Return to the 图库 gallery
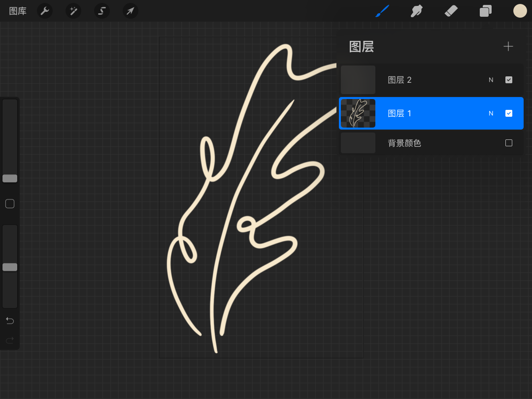Image resolution: width=532 pixels, height=399 pixels. point(18,11)
